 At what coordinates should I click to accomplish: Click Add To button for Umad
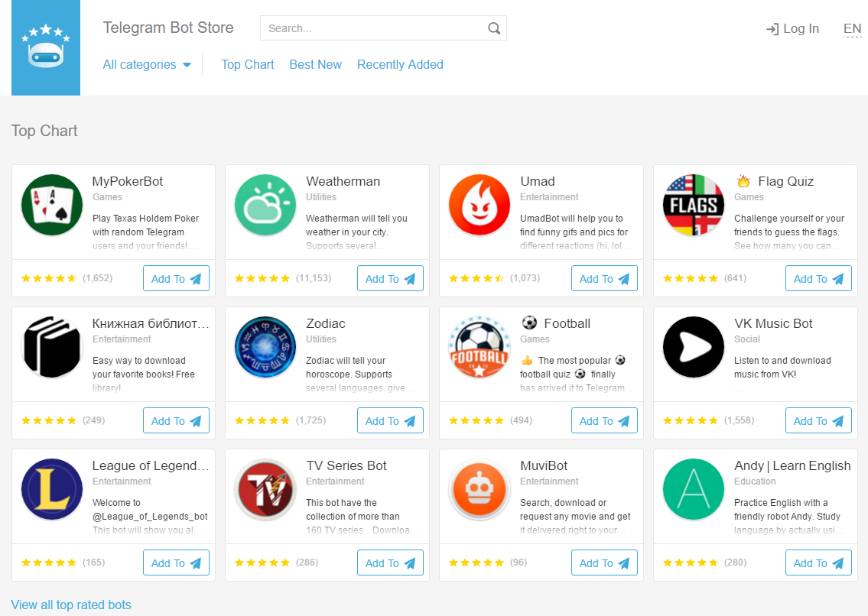(604, 278)
